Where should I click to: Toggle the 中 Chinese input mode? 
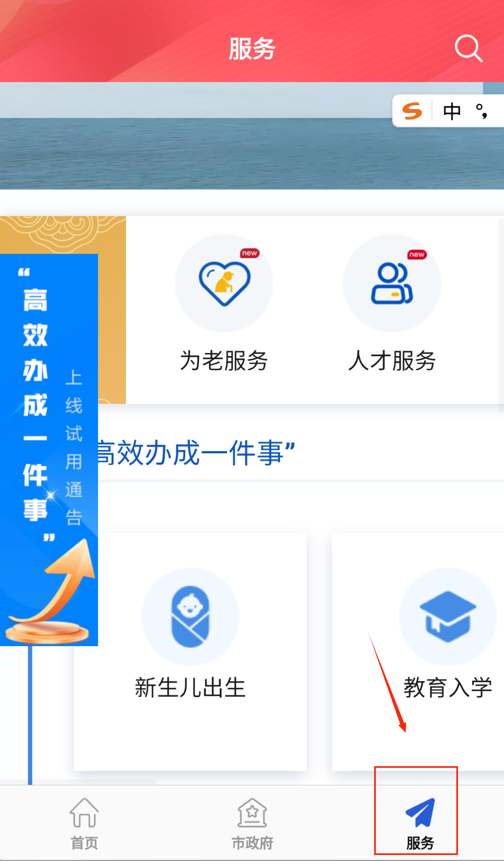click(452, 111)
